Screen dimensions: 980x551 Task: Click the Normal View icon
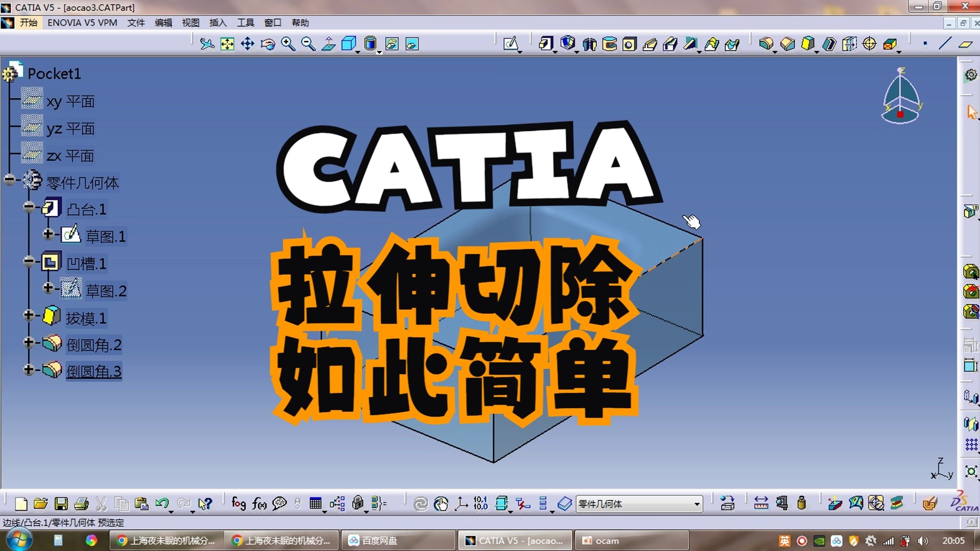(x=329, y=44)
